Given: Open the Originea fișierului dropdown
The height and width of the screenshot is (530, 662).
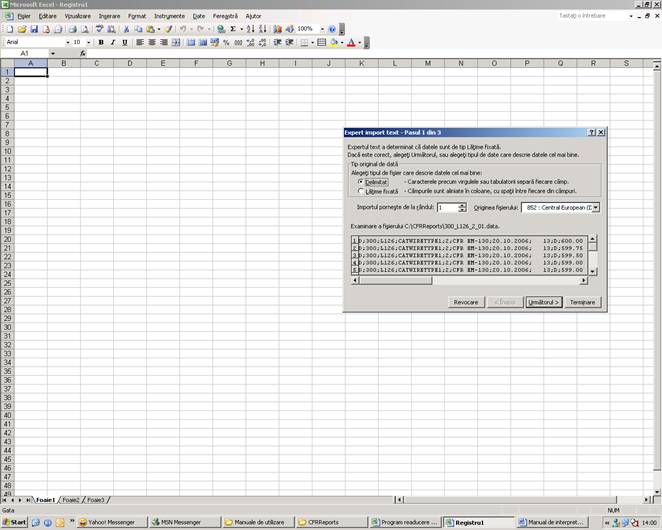Looking at the screenshot, I should tap(595, 207).
